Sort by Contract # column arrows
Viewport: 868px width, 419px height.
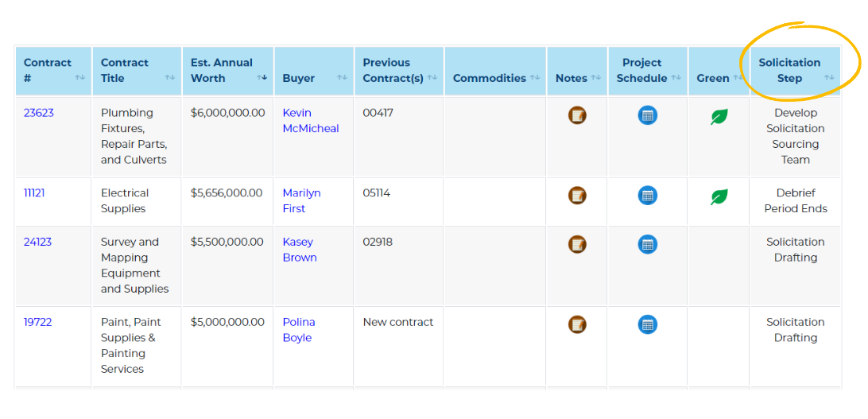point(80,78)
